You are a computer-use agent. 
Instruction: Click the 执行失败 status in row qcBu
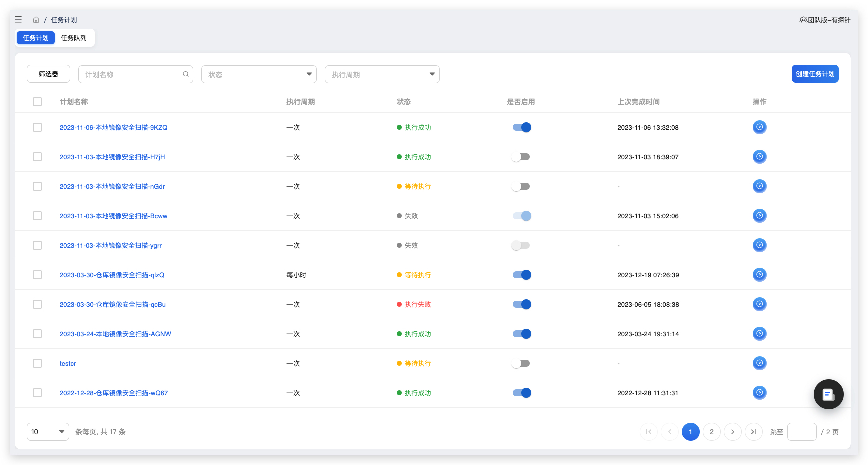414,304
